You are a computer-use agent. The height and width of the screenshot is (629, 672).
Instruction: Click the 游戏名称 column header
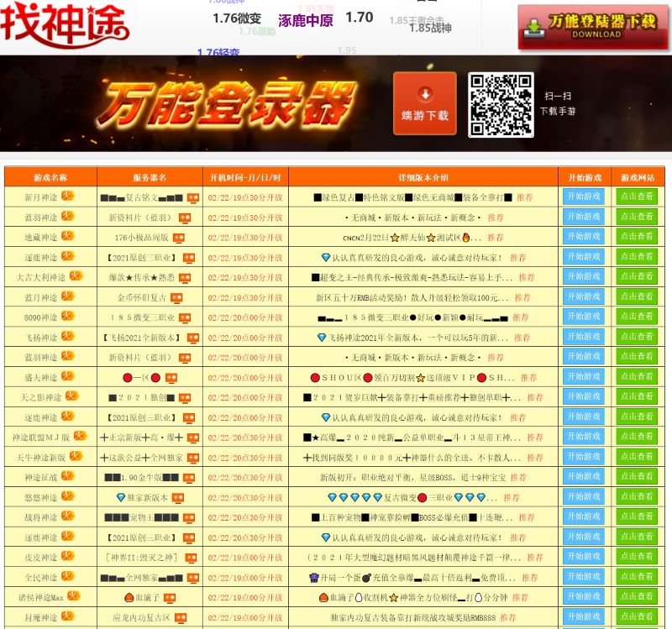pyautogui.click(x=50, y=177)
